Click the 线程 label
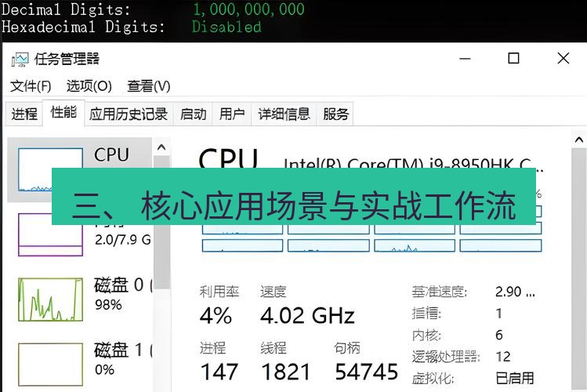587x392 pixels. (274, 348)
